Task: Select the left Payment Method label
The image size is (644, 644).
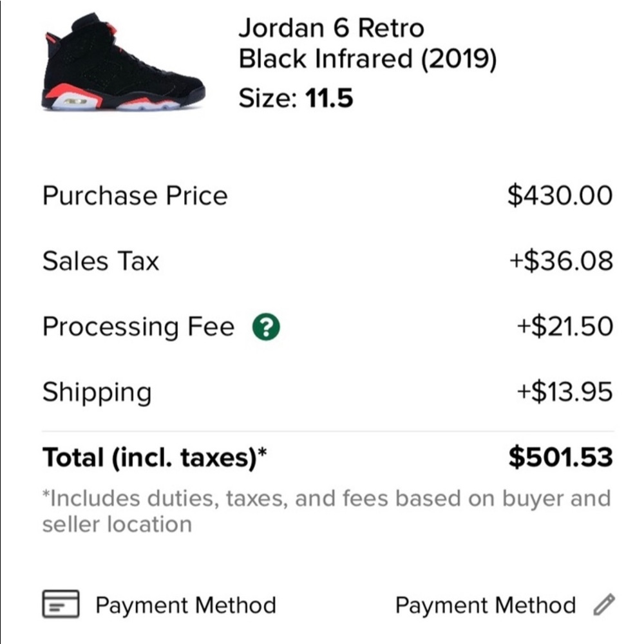Action: tap(185, 605)
